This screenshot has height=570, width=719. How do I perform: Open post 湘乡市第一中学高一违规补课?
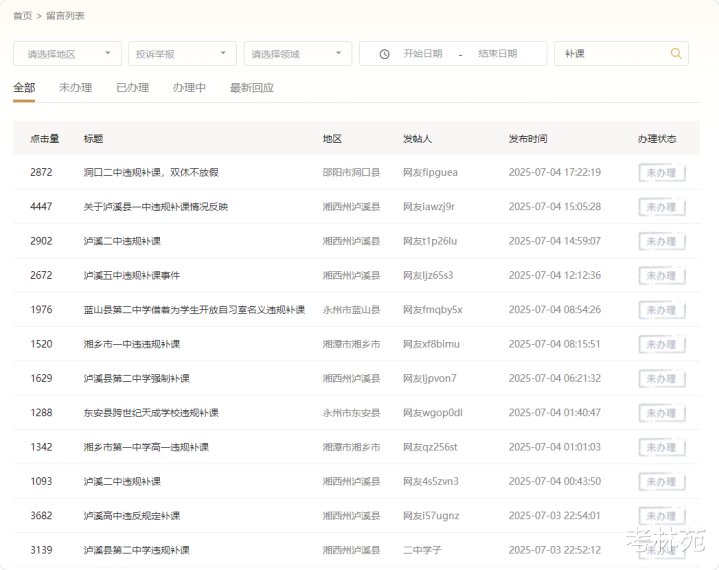coord(146,447)
